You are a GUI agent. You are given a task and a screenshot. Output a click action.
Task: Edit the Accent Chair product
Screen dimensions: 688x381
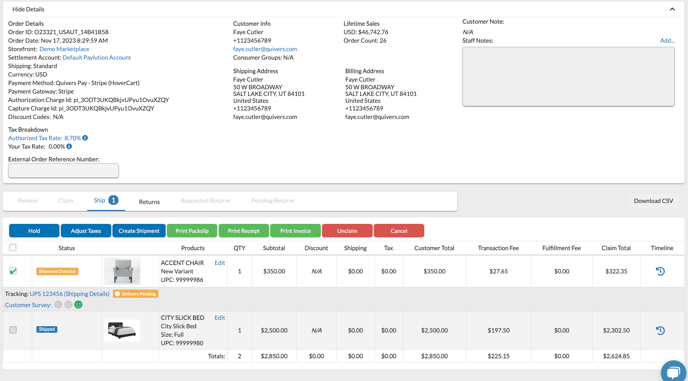220,262
